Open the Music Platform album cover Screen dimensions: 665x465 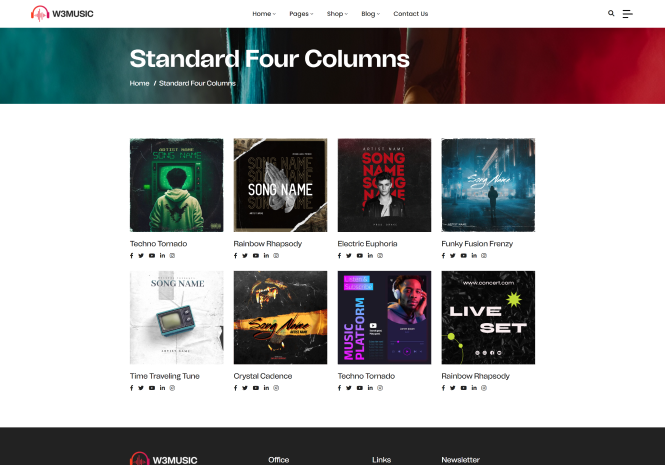(x=384, y=317)
